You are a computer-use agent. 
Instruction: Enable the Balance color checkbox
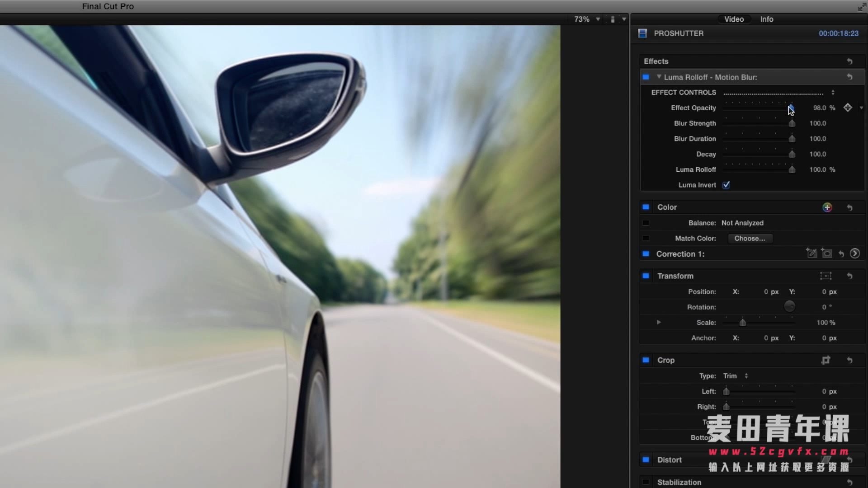(x=646, y=223)
